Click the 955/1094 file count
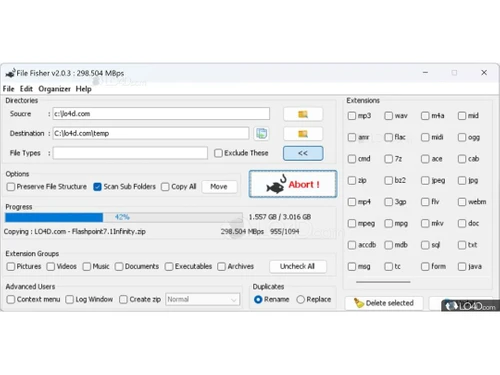The height and width of the screenshot is (375, 500). [x=285, y=231]
